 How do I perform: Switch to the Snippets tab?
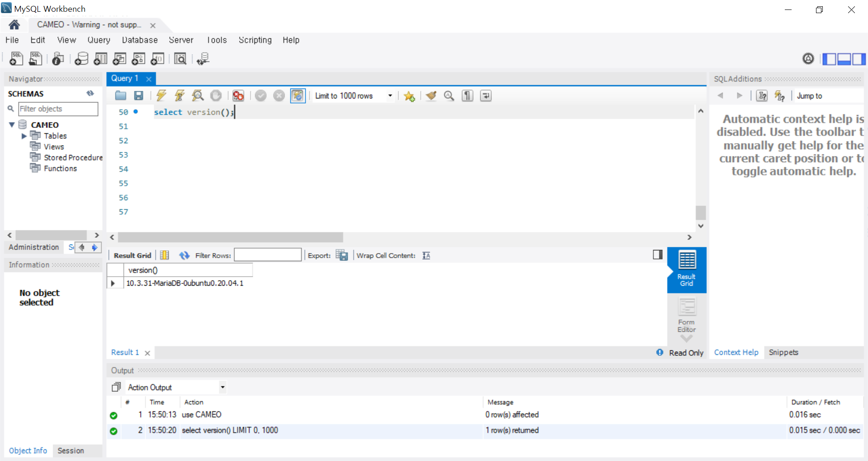point(783,353)
